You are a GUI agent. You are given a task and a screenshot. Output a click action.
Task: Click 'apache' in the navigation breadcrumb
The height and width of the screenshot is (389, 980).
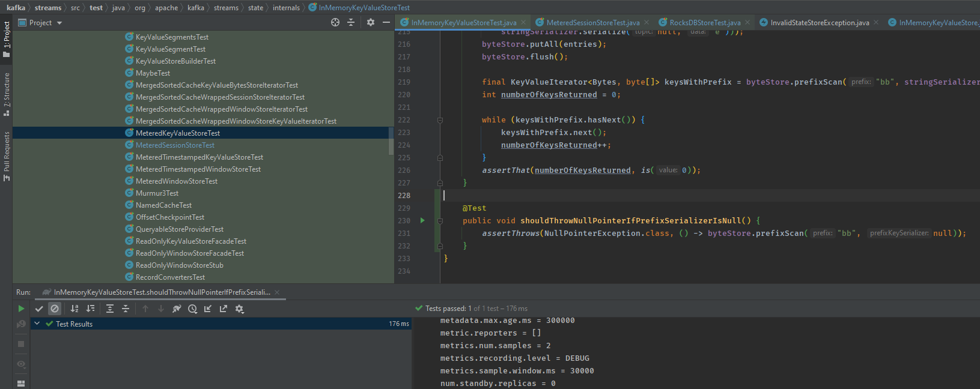166,8
